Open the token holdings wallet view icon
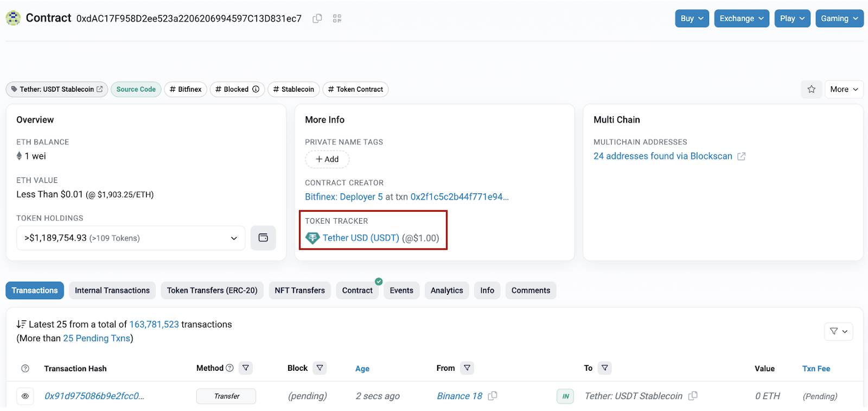This screenshot has height=411, width=868. tap(263, 238)
